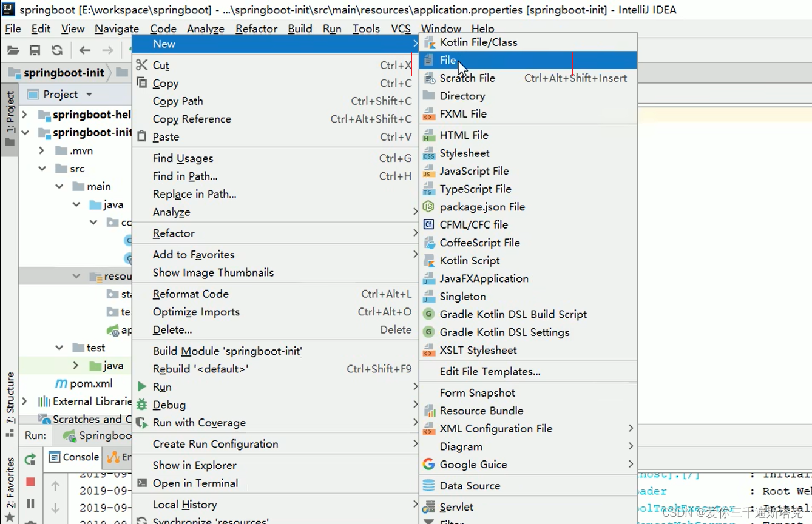Expand the .mvn folder
This screenshot has height=524, width=812.
tap(41, 150)
